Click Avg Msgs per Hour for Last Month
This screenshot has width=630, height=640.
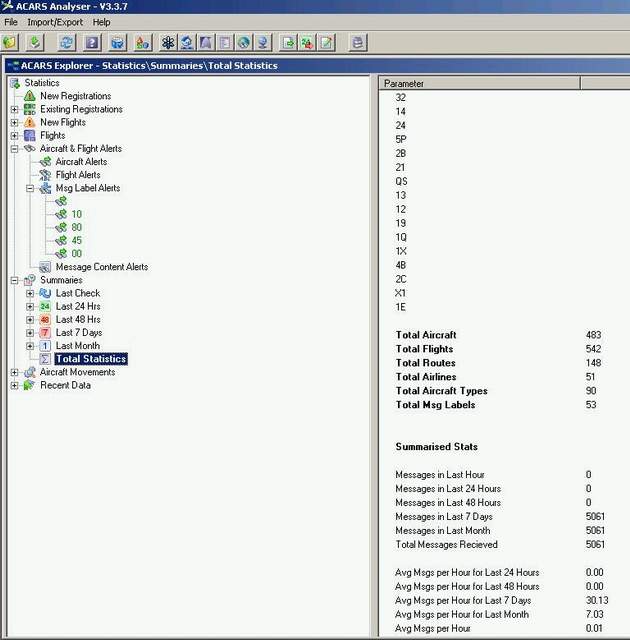(462, 614)
